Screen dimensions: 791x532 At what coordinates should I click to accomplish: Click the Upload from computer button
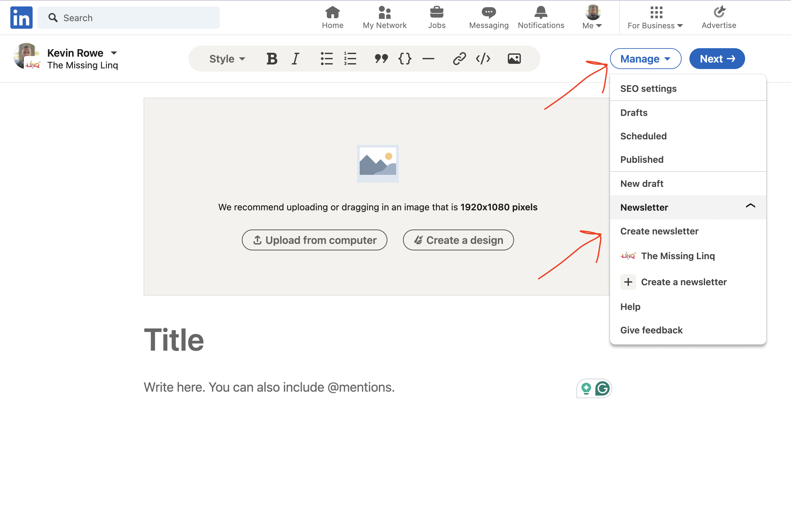[x=315, y=239]
